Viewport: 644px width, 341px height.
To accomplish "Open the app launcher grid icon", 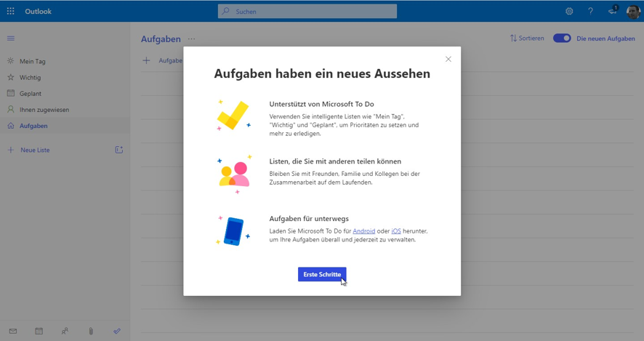I will coord(11,12).
